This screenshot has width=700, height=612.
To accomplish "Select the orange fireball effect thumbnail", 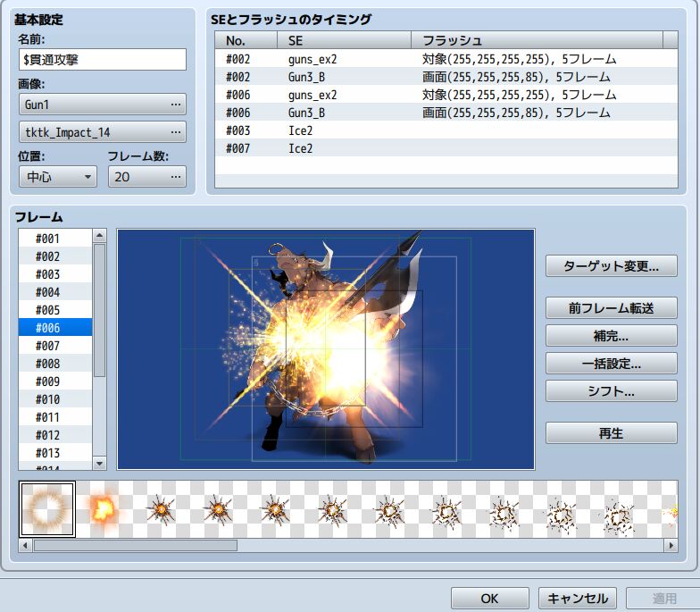I will click(x=104, y=509).
